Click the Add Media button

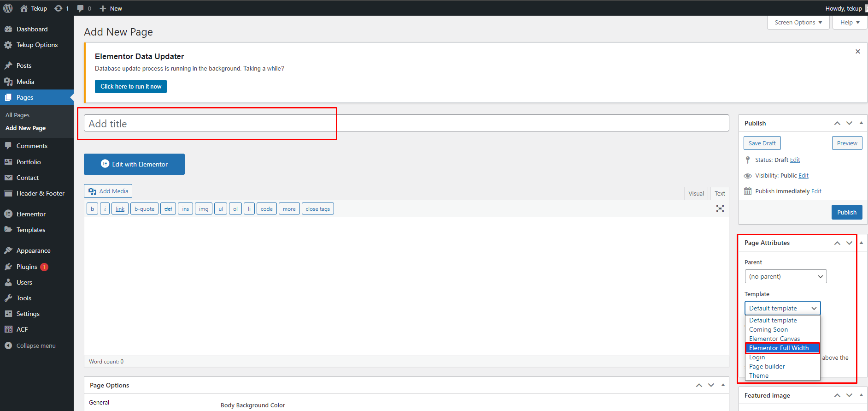click(x=108, y=191)
